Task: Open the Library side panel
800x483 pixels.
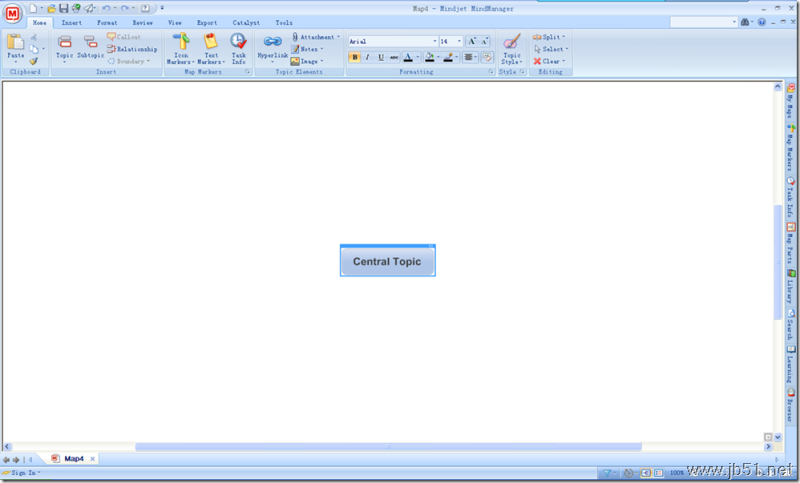Action: (790, 287)
